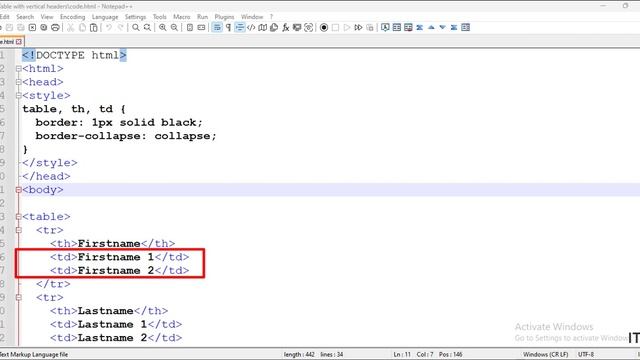Image resolution: width=640 pixels, height=360 pixels.
Task: Click the <!DOCTYPE html> line
Action: point(74,55)
